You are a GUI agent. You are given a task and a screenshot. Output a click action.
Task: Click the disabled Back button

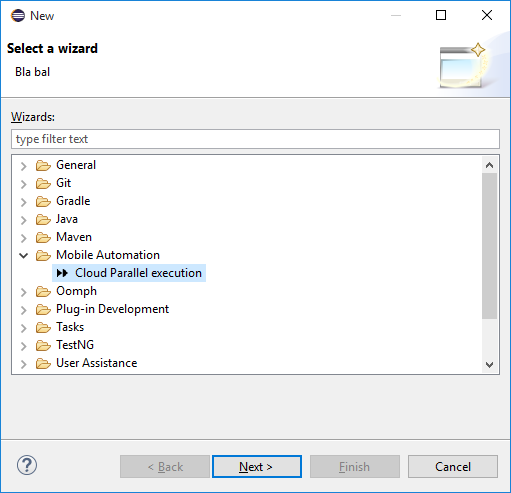[165, 467]
